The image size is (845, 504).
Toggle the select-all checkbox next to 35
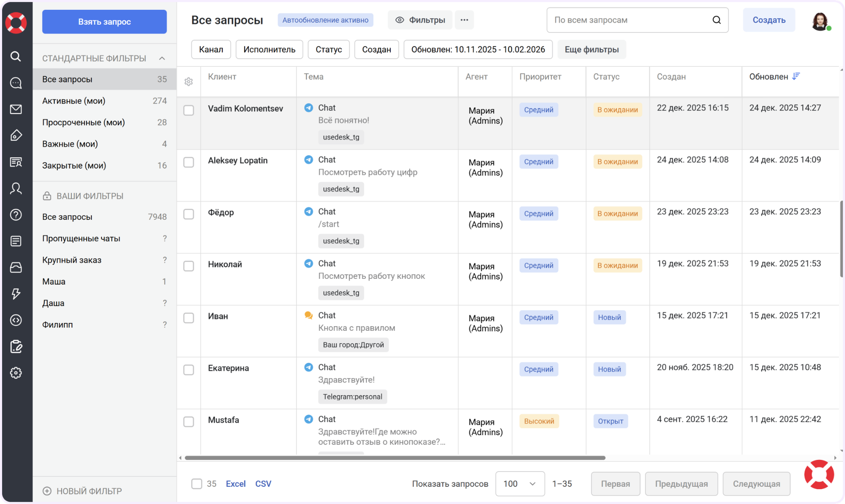tap(197, 484)
